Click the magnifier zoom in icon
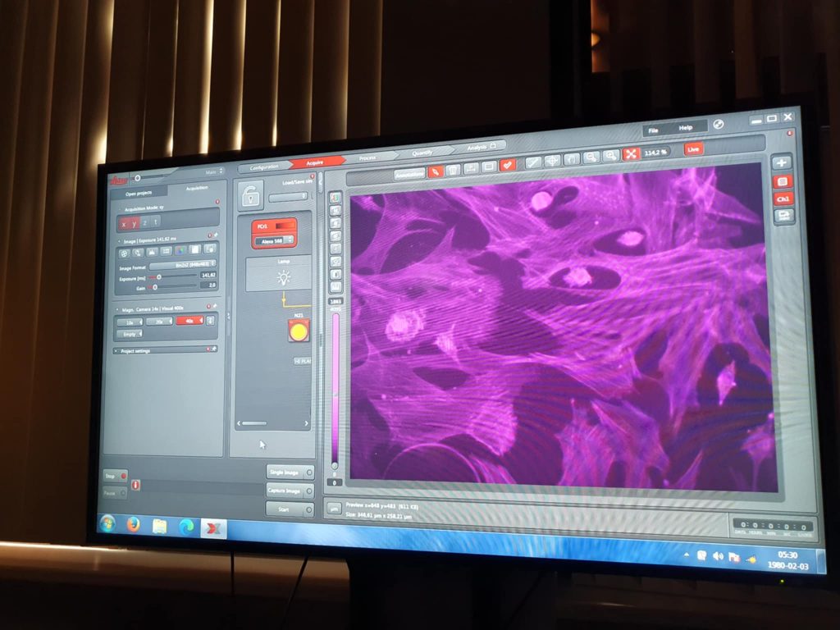The width and height of the screenshot is (840, 630). click(610, 156)
